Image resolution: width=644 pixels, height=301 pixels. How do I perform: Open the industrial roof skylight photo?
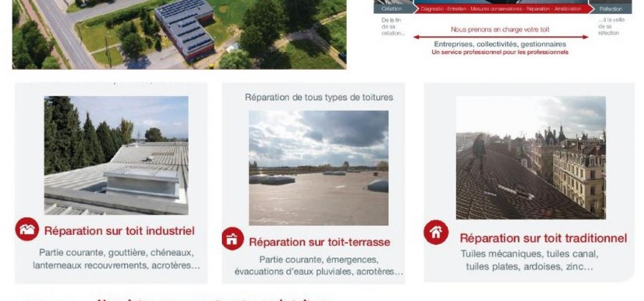pos(116,155)
